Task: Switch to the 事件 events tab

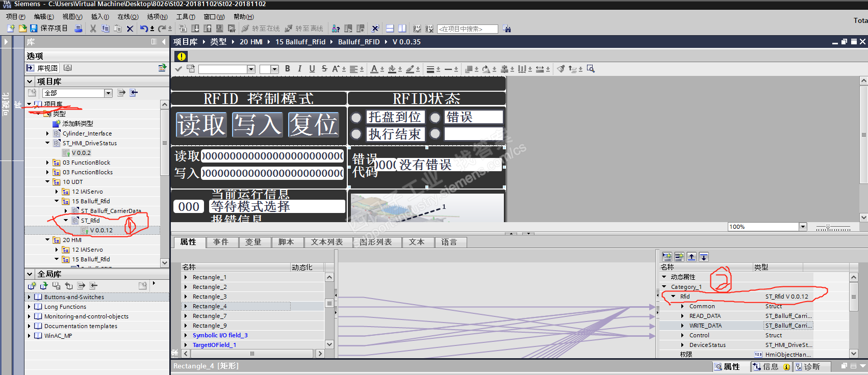Action: point(221,242)
